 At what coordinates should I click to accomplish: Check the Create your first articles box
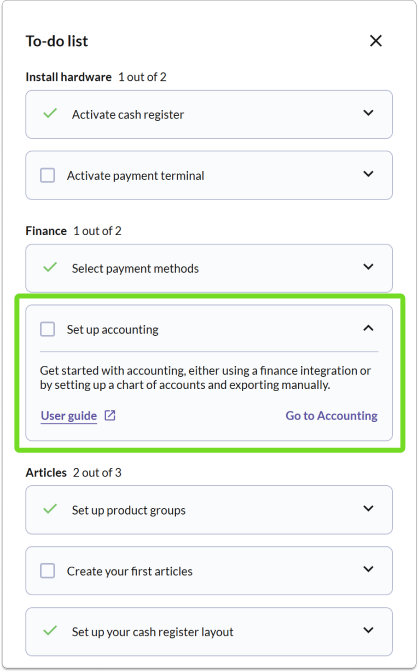point(48,571)
